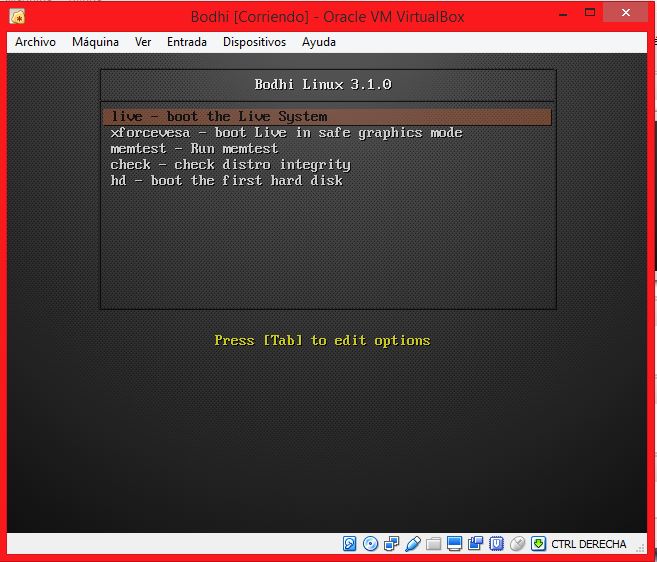Click the USB devices status icon
The height and width of the screenshot is (562, 657).
tap(413, 544)
